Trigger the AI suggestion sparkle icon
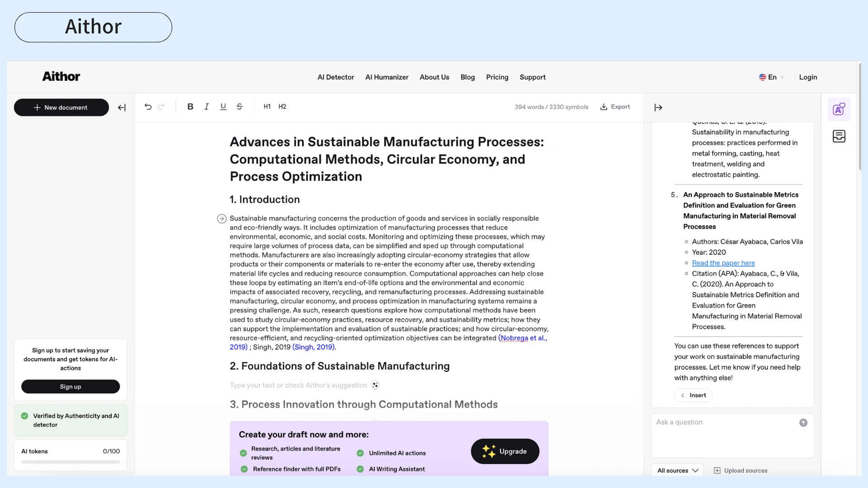The width and height of the screenshot is (868, 488). tap(376, 385)
